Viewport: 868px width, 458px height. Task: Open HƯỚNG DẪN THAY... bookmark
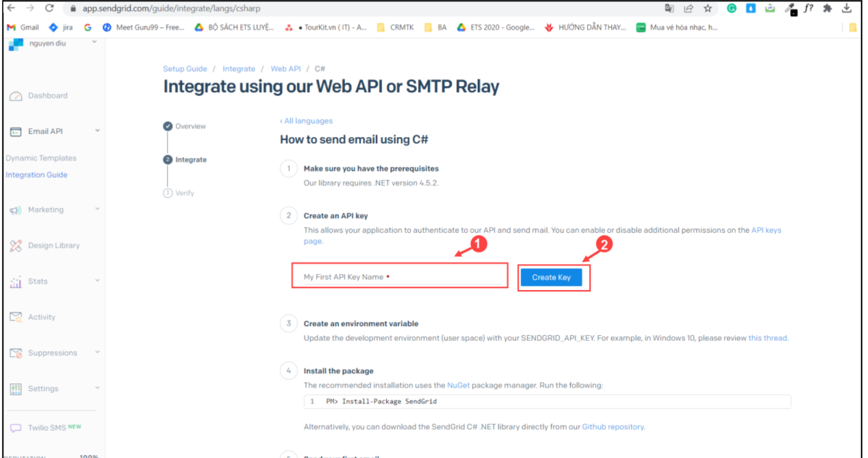tap(585, 27)
